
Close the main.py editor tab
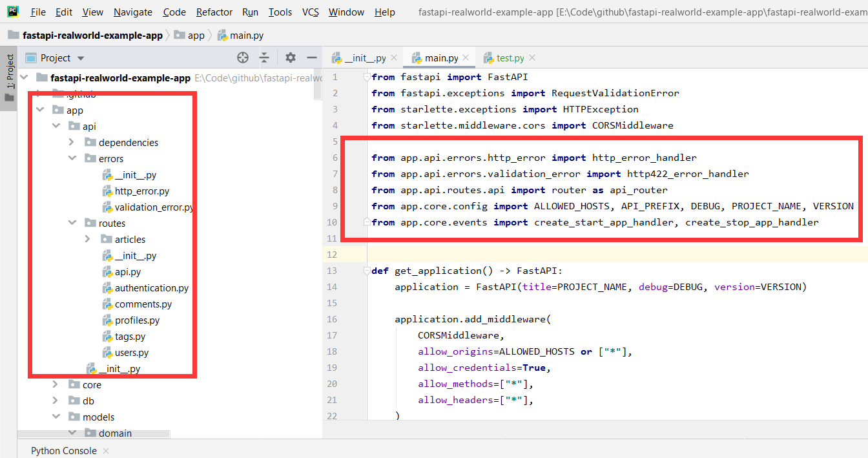click(x=466, y=58)
